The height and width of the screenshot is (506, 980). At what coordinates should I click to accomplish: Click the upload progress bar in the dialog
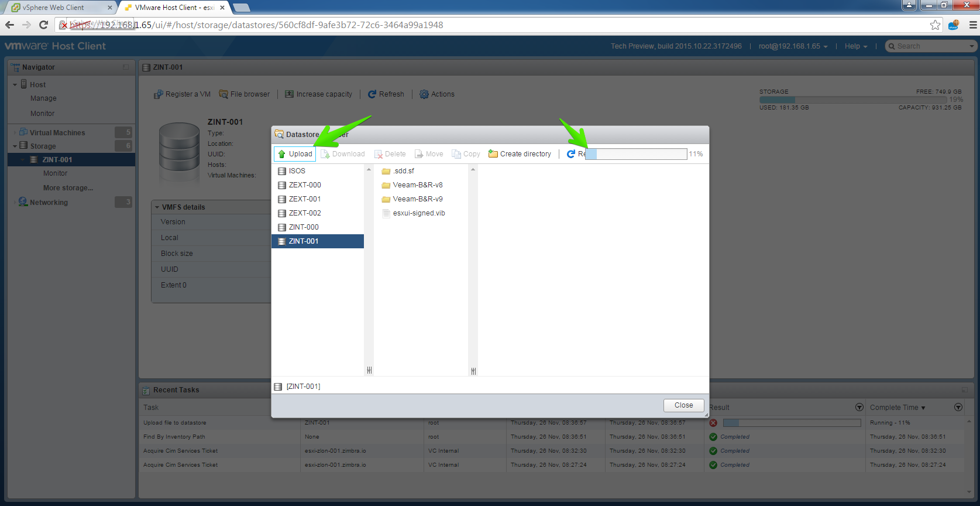pyautogui.click(x=636, y=154)
